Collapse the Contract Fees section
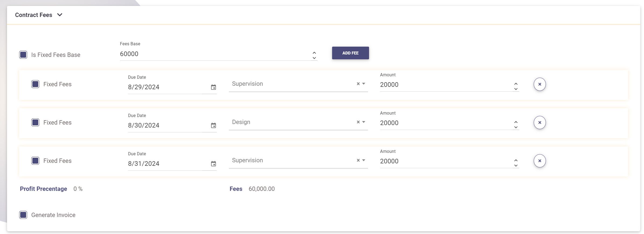This screenshot has height=234, width=644. coord(60,15)
